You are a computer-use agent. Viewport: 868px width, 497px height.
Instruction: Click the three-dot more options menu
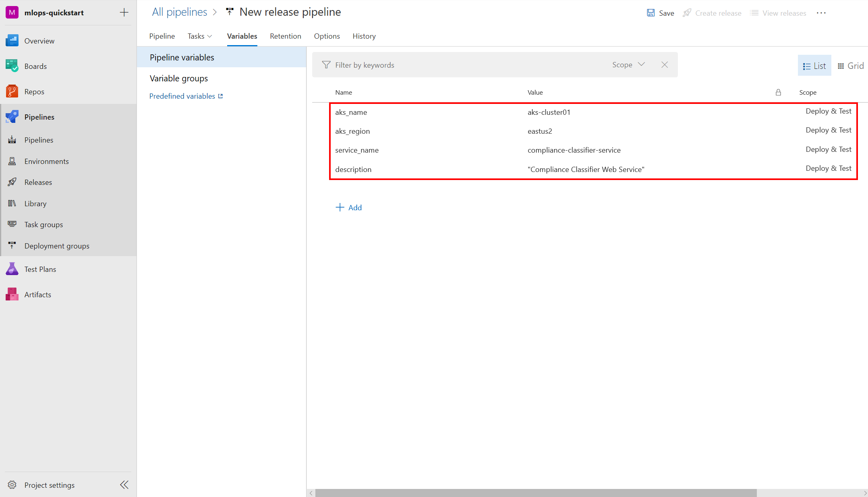point(821,12)
